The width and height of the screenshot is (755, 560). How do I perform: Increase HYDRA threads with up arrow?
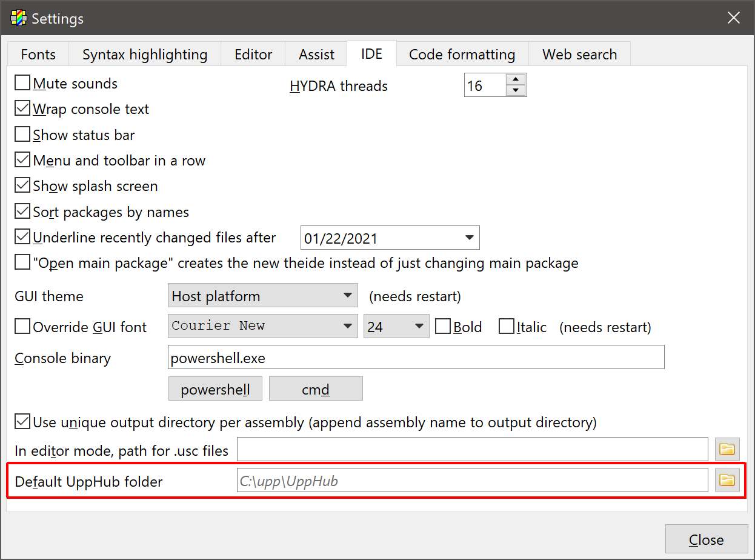(515, 79)
